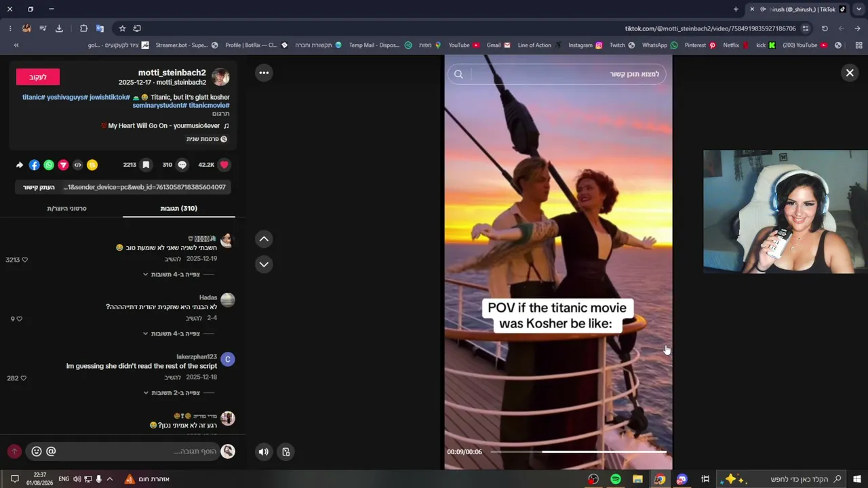
Task: Bookmark this page with the star icon
Action: [x=122, y=28]
